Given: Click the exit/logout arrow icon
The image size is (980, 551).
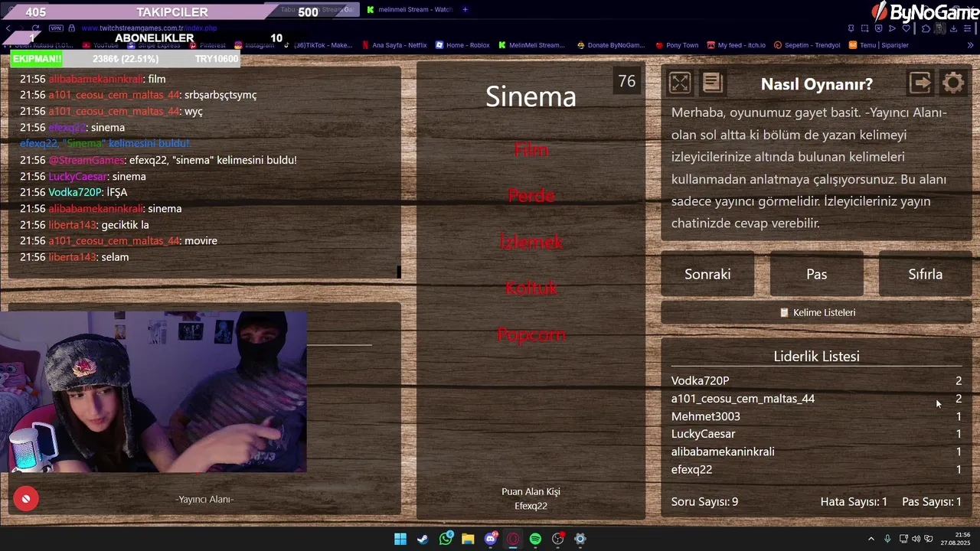Looking at the screenshot, I should pos(920,83).
